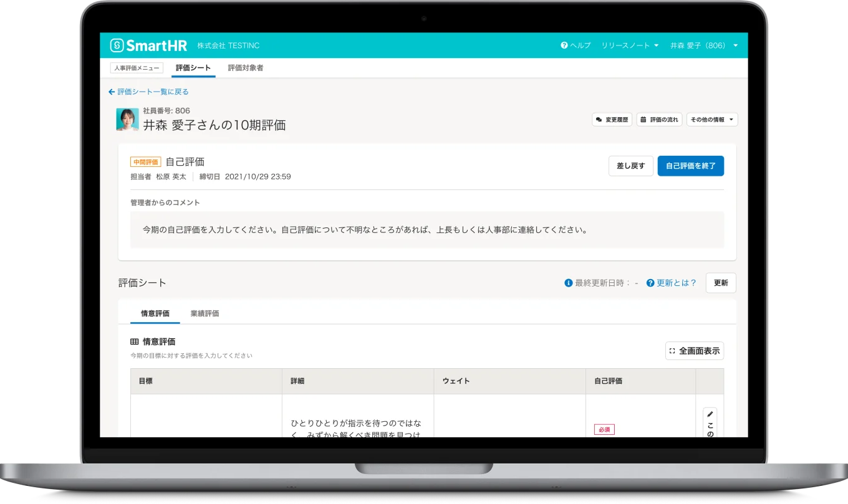Open the ヘルプ help link
The width and height of the screenshot is (848, 504).
tap(576, 45)
